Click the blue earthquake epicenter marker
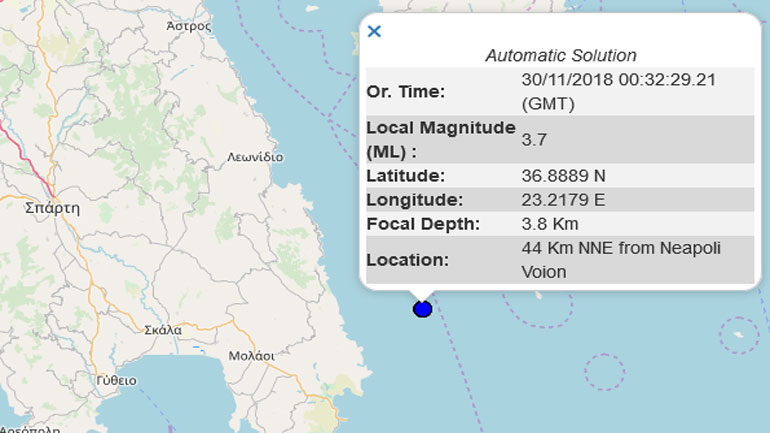The width and height of the screenshot is (770, 433). (x=422, y=309)
